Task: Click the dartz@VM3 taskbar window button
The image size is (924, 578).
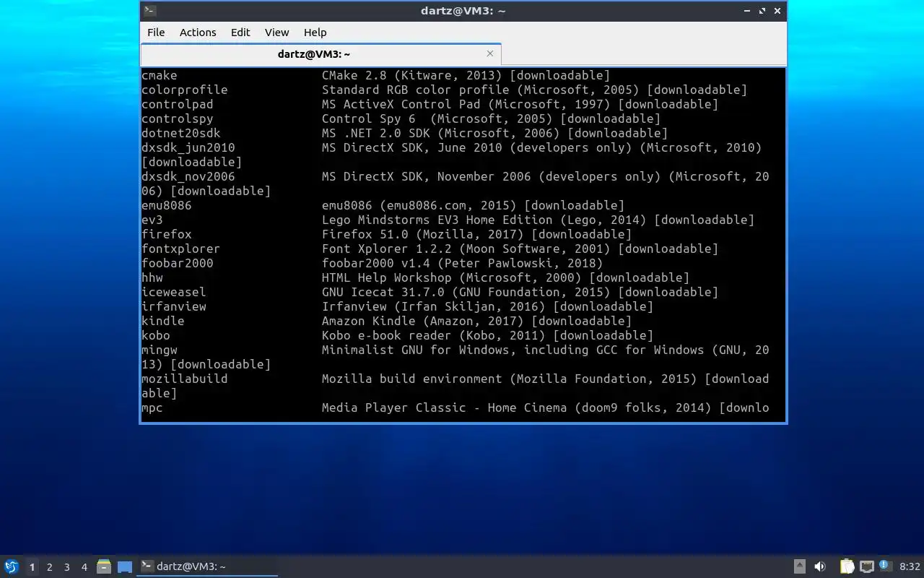Action: point(208,566)
